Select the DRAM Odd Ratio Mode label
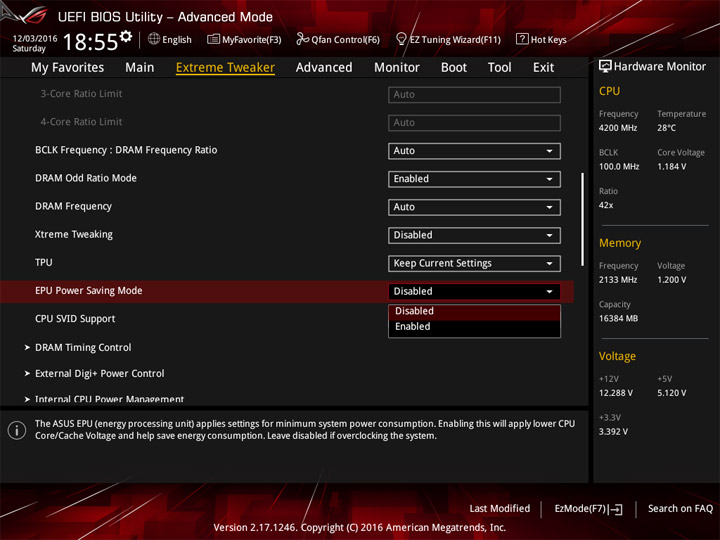Screen dimensions: 720x540 [x=86, y=178]
